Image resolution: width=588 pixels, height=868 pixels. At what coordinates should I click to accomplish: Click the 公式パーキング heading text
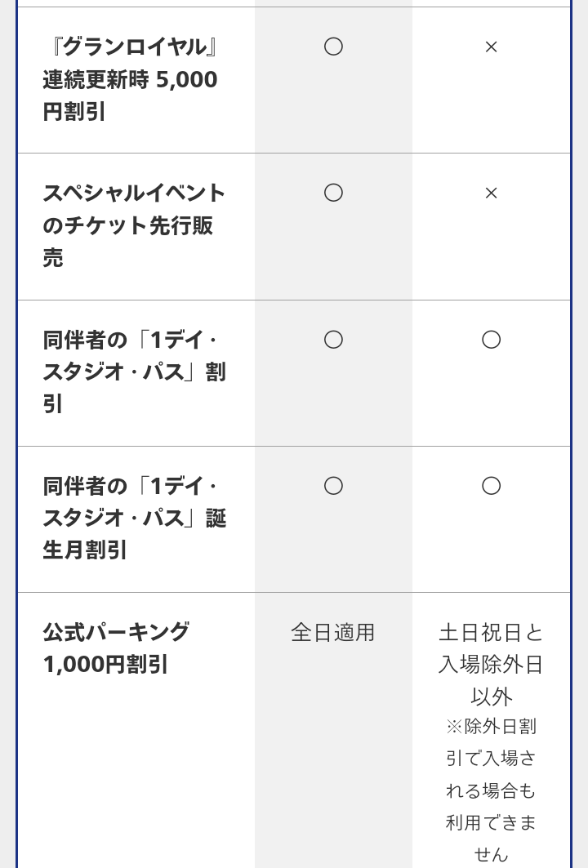pyautogui.click(x=116, y=632)
